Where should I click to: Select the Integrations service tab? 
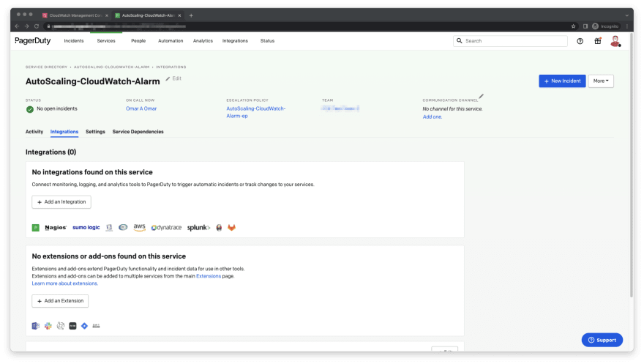64,132
